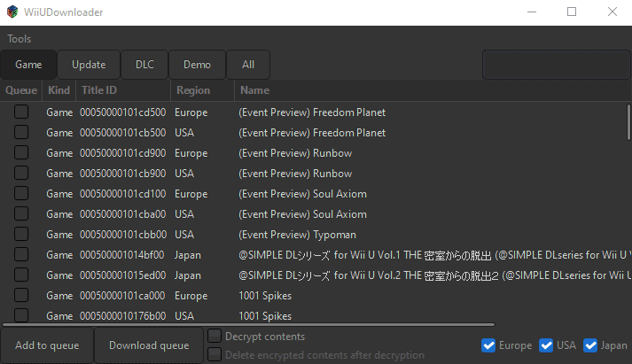Screen dimensions: 632x364
Task: Check queue box for USA 1001 Spikes
Action: (x=21, y=315)
